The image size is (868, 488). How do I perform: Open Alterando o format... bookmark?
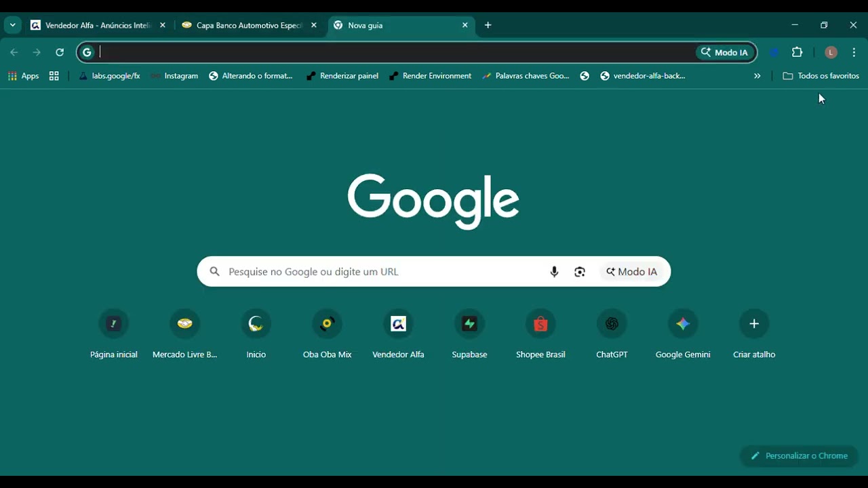[x=250, y=76]
